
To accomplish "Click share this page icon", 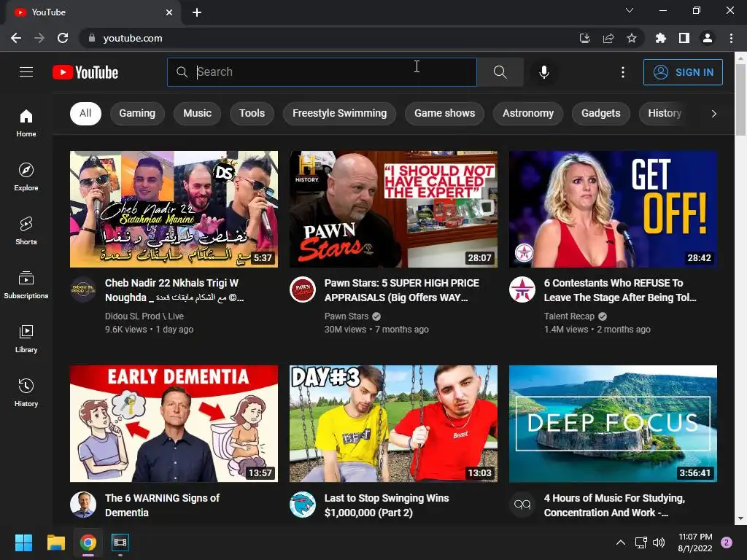I will pyautogui.click(x=608, y=38).
